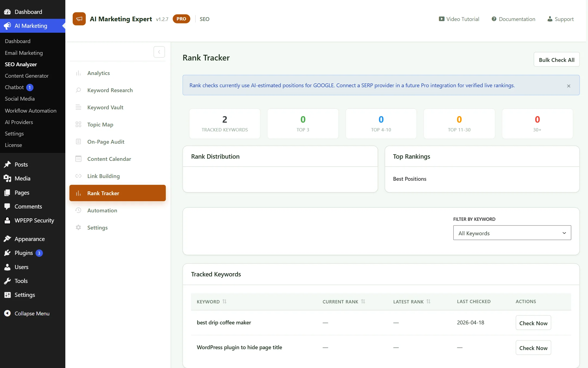Viewport: 588px width, 368px height.
Task: Check rank now for best drip coffee maker
Action: [x=533, y=323]
